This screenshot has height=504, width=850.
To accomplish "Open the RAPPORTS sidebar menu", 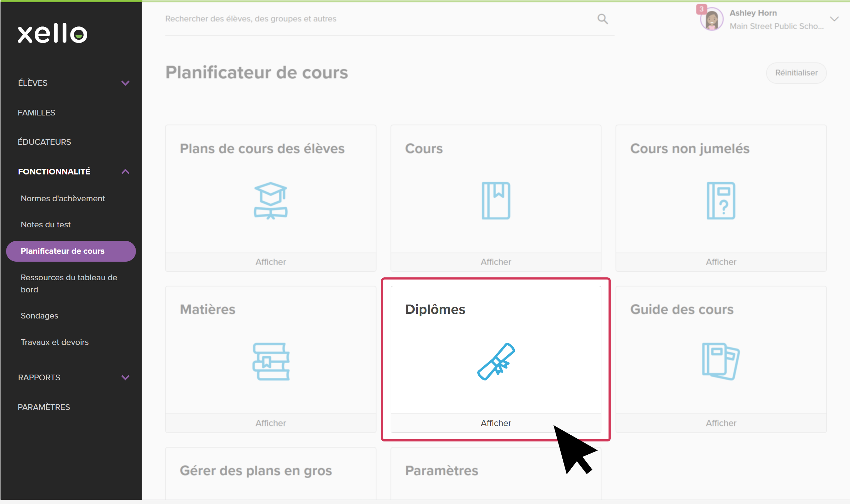I will click(39, 377).
